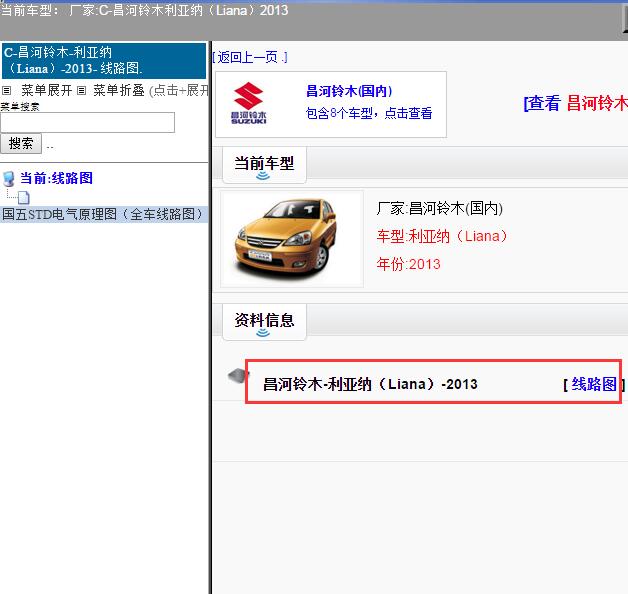
Task: Select the 当前:线路图 tree heading
Action: (x=56, y=178)
